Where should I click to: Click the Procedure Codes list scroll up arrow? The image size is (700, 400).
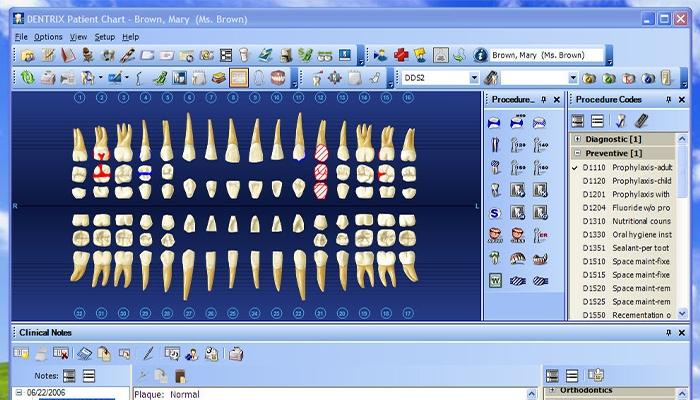click(682, 139)
